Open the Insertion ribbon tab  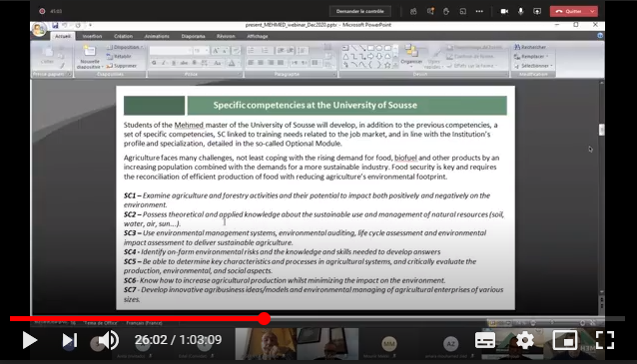(92, 36)
